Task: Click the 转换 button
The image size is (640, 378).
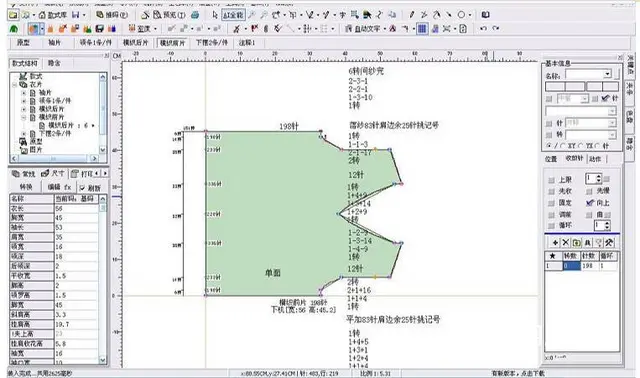Action: [26, 187]
